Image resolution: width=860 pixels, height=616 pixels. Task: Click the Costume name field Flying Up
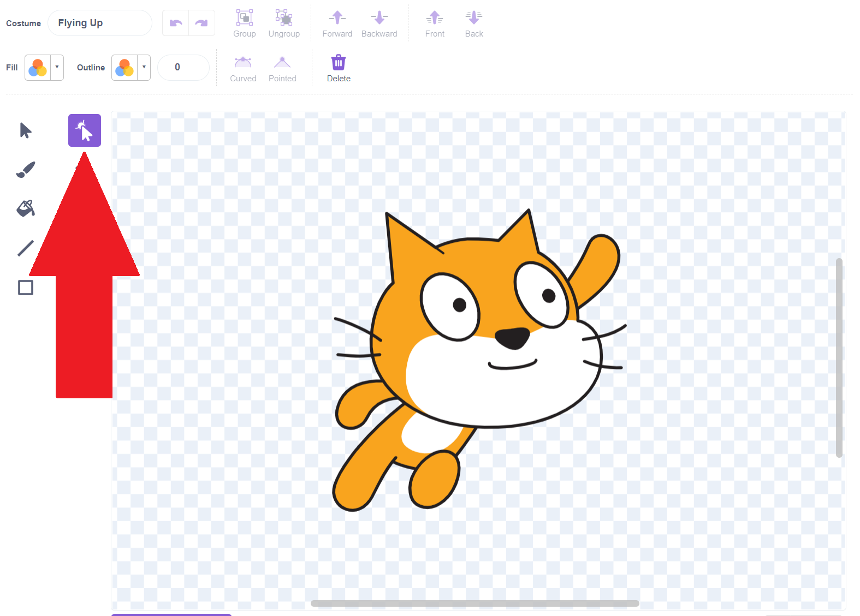pos(100,23)
